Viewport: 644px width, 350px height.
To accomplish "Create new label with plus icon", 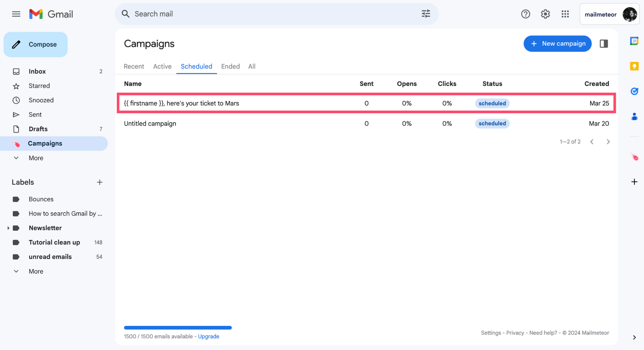I will (100, 182).
